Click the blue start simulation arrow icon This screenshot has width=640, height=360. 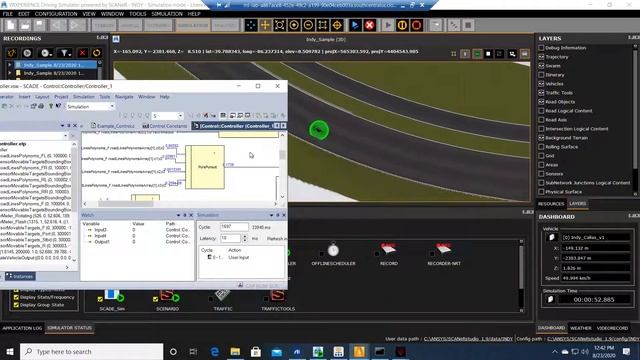click(x=355, y=25)
